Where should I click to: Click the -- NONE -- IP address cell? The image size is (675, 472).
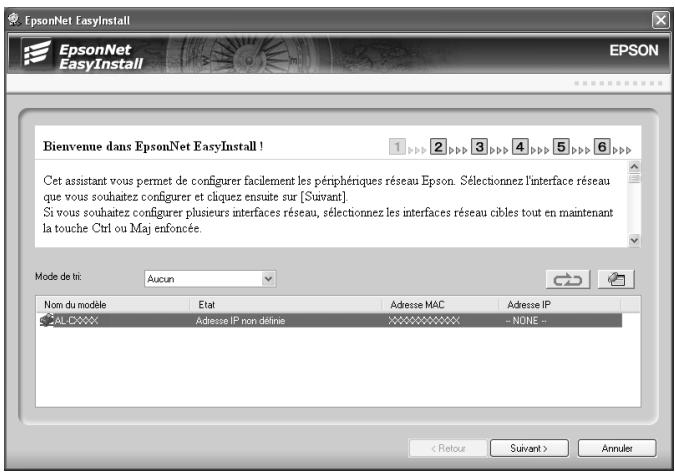(526, 320)
